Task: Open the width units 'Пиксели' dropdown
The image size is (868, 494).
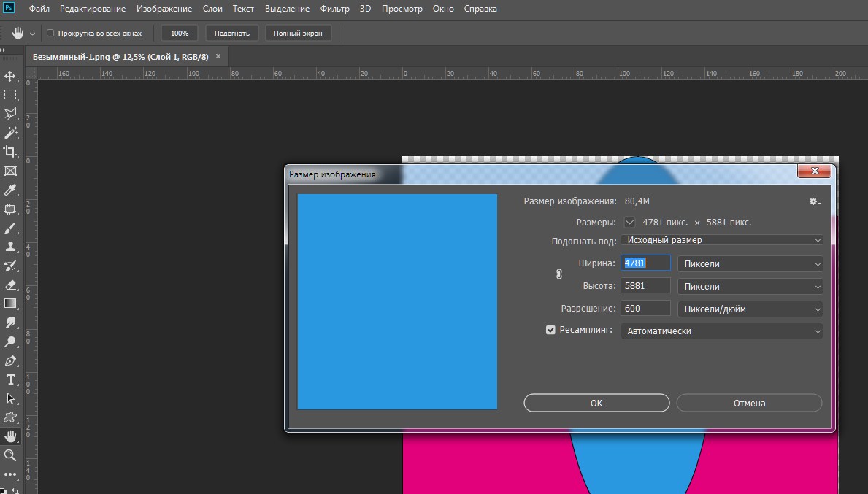Action: (x=750, y=264)
